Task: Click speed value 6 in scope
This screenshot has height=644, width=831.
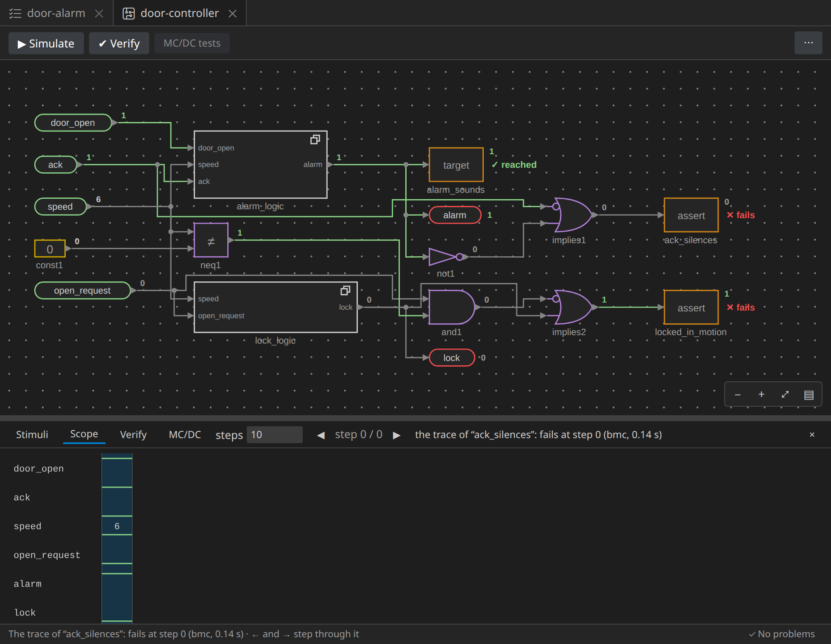Action: [117, 526]
